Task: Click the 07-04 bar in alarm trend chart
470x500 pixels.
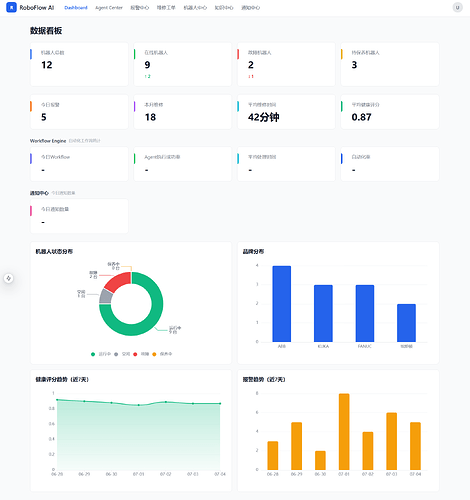Action: (x=415, y=446)
